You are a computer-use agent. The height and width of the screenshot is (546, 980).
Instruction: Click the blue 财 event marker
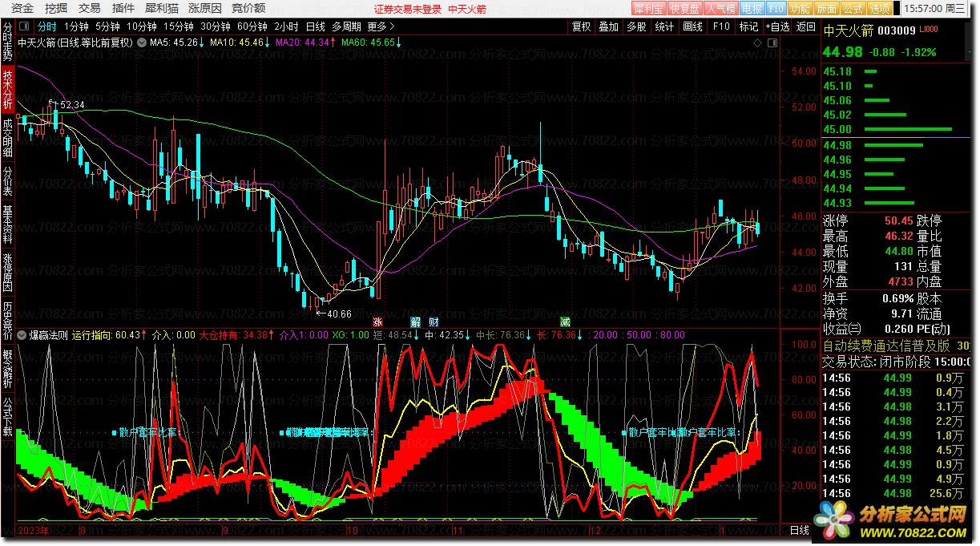coord(434,321)
